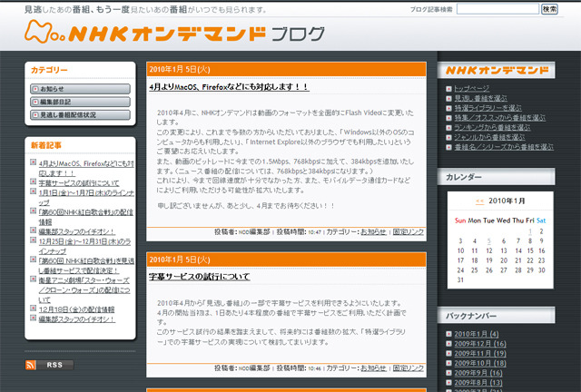Open ランキングから番組を選ぶ link
Viewport: 581px width, 392px height.
pyautogui.click(x=492, y=127)
